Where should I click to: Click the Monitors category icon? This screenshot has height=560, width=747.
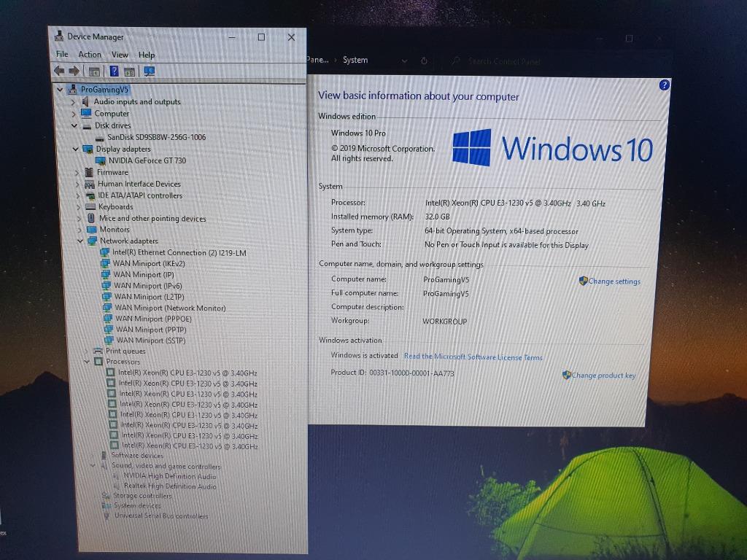(x=91, y=230)
